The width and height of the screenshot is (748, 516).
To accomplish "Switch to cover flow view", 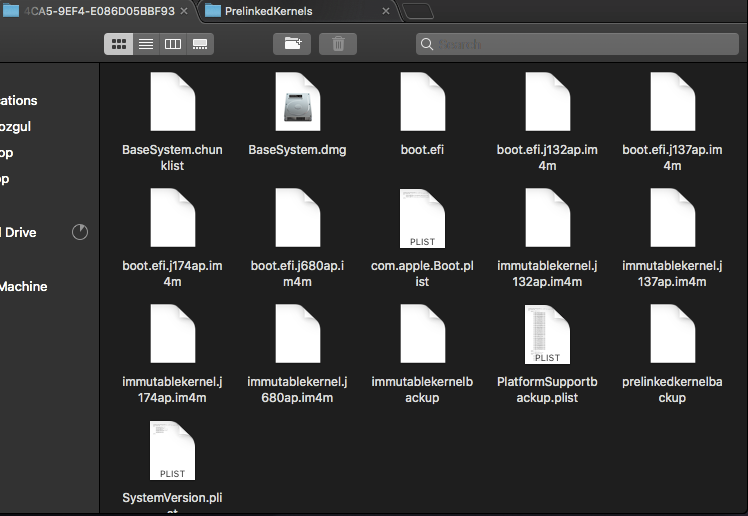I will coord(200,44).
